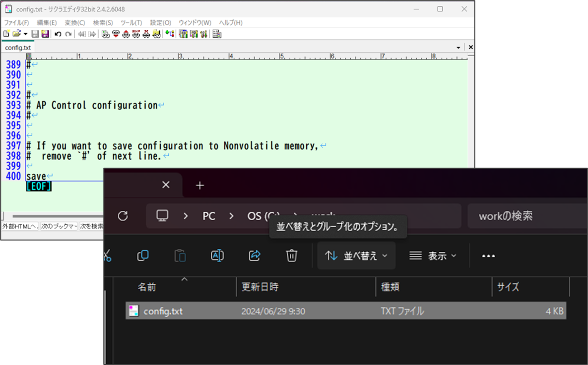Click the 'save' text on line 400

36,176
